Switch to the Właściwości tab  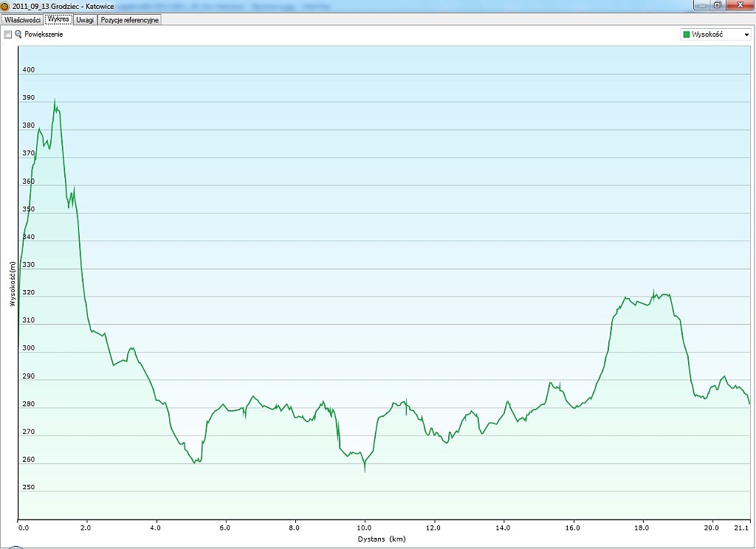pos(21,20)
